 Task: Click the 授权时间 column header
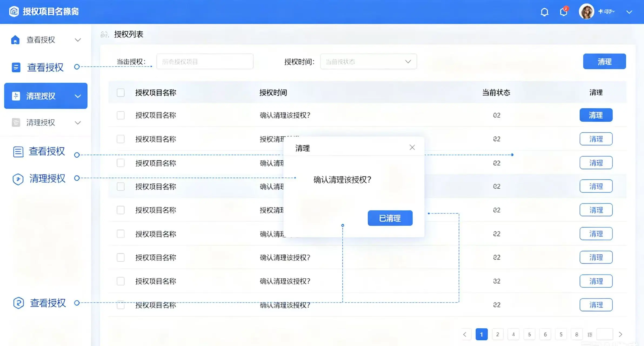point(273,93)
